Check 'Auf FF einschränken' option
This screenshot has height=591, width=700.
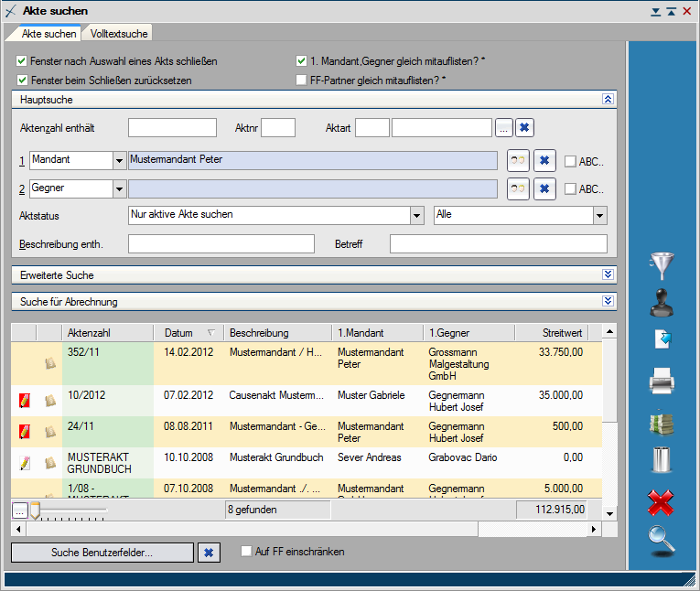pyautogui.click(x=245, y=552)
